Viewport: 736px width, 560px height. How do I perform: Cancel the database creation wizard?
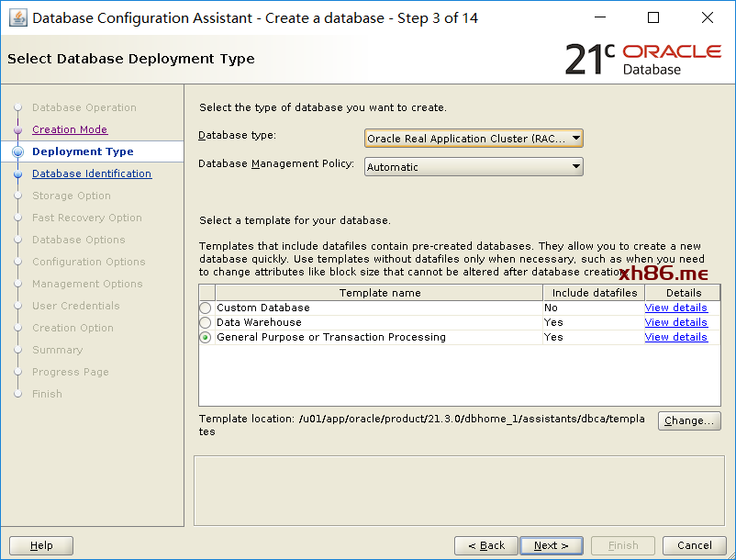tap(695, 545)
